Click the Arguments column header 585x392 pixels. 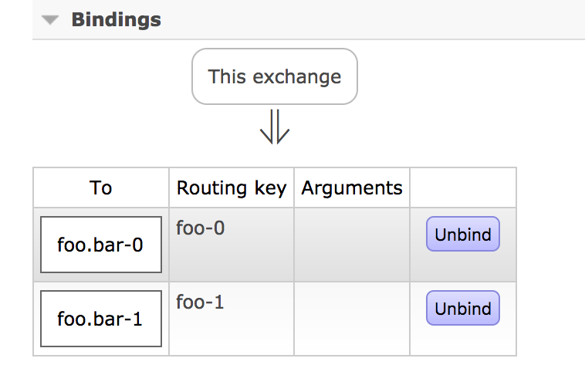point(352,188)
